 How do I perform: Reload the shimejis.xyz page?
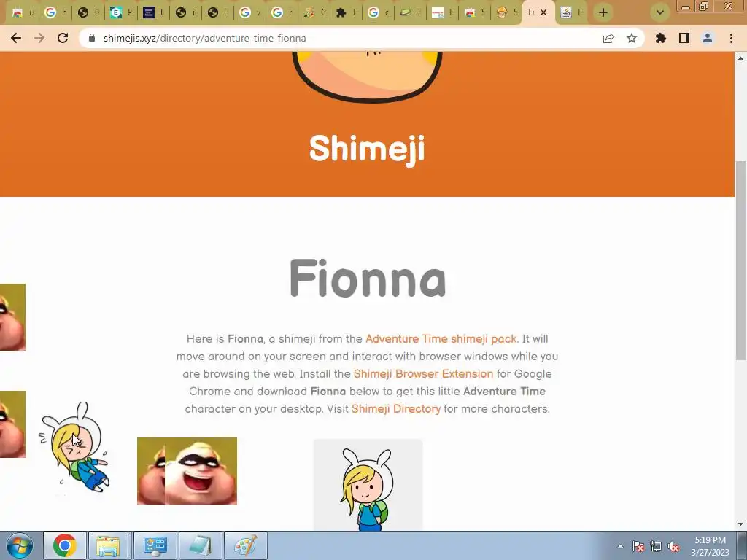point(63,38)
